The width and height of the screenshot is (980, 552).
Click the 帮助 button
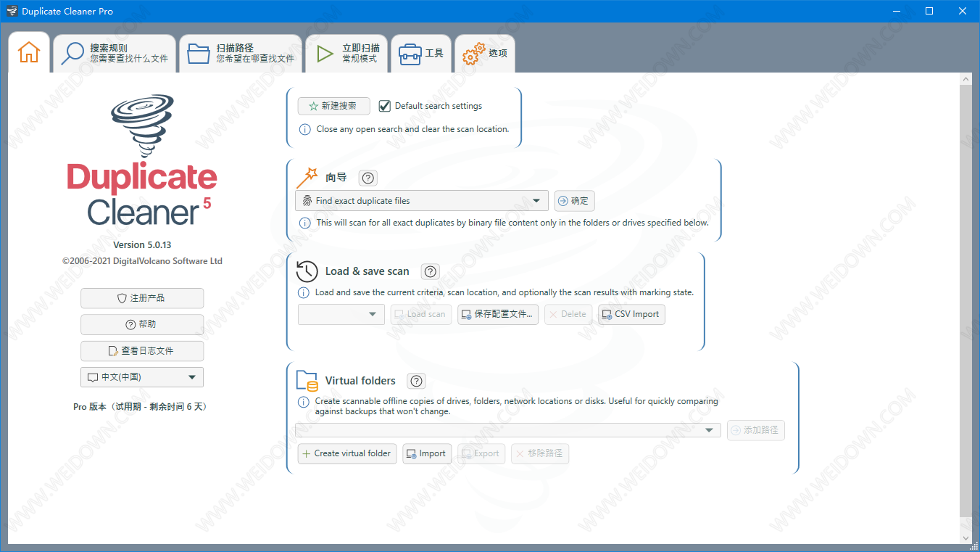(x=142, y=324)
